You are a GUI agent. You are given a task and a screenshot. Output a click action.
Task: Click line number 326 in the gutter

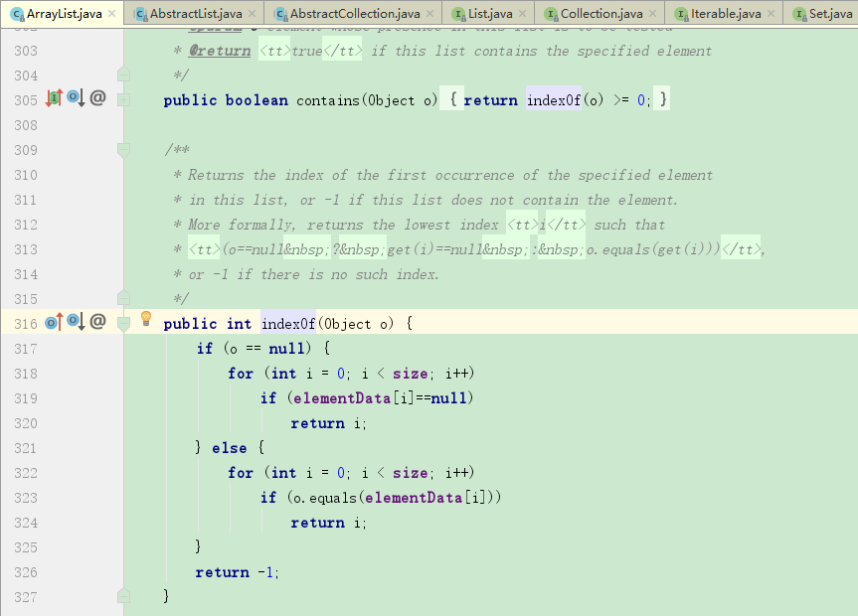26,572
